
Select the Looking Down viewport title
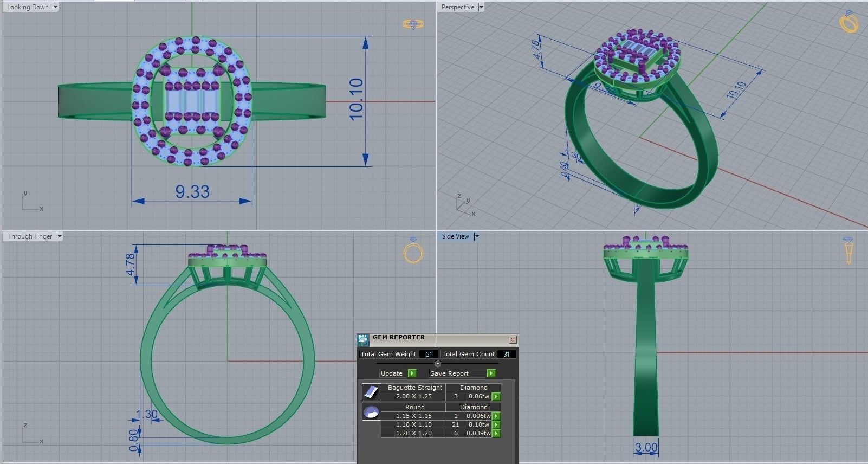[28, 7]
